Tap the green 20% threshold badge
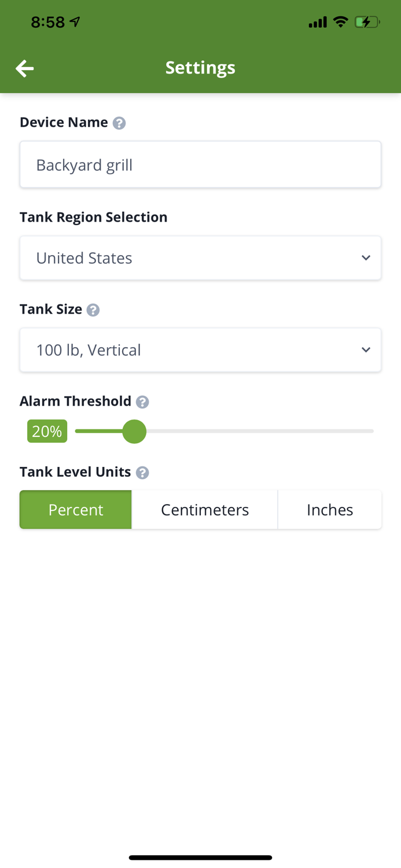401x868 pixels. point(47,431)
